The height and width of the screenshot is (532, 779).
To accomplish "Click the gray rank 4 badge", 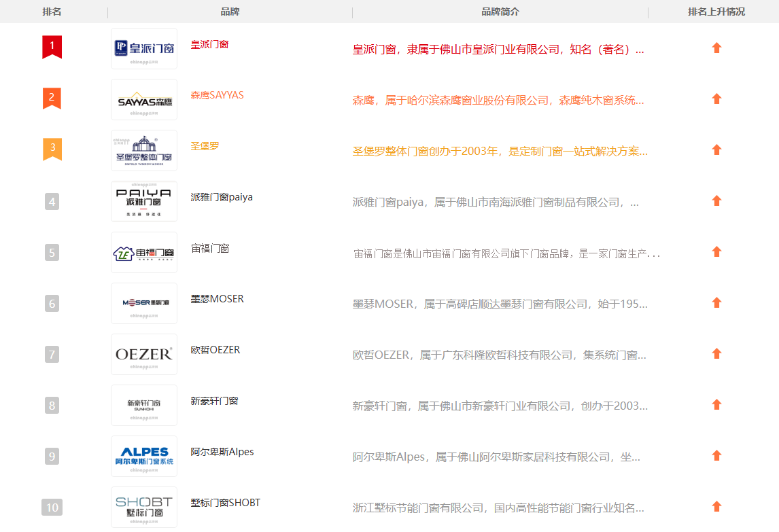I will pos(52,202).
